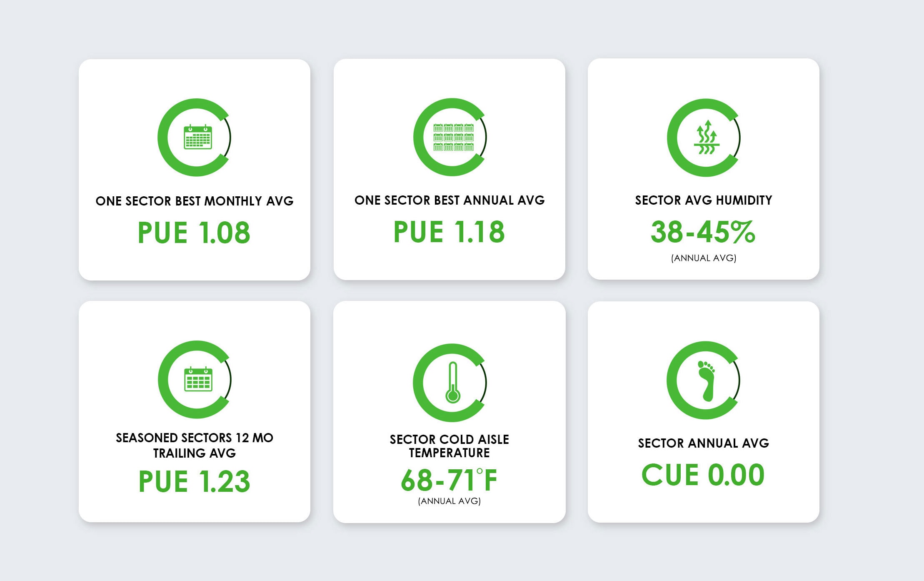Screen dimensions: 924x581
Task: Click the footprint icon above Sector Annual Avg
Action: point(706,381)
